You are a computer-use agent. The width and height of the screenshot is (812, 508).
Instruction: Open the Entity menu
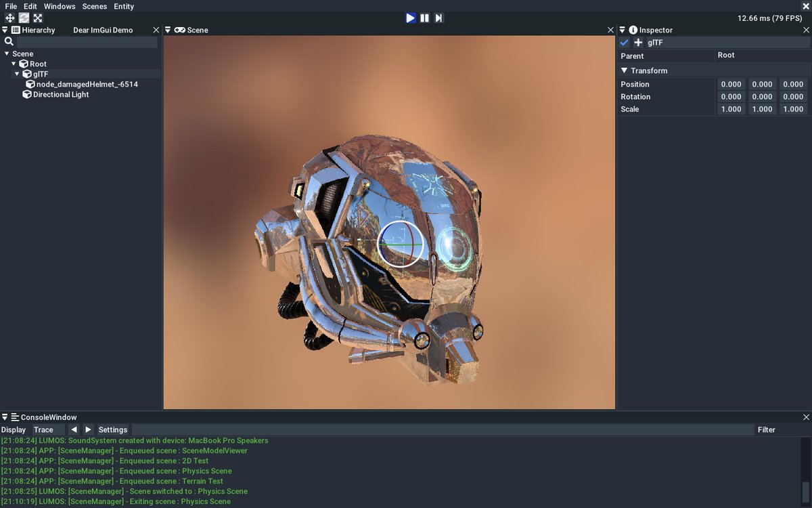tap(124, 6)
